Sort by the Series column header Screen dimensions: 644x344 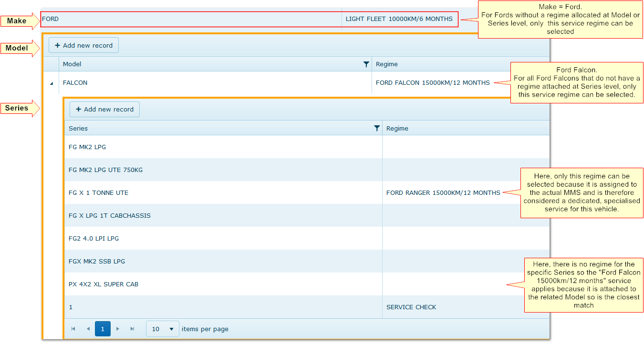point(78,128)
